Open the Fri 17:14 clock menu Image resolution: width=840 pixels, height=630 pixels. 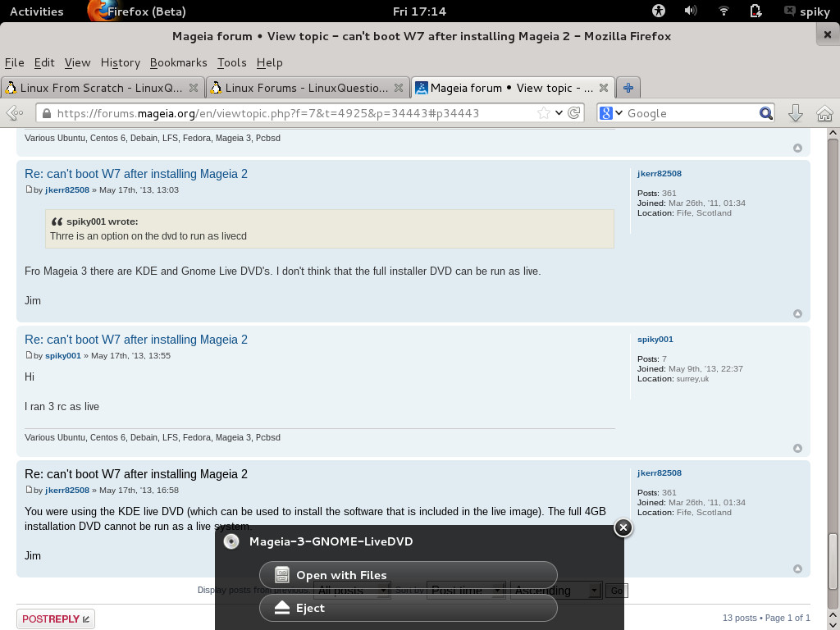point(419,11)
